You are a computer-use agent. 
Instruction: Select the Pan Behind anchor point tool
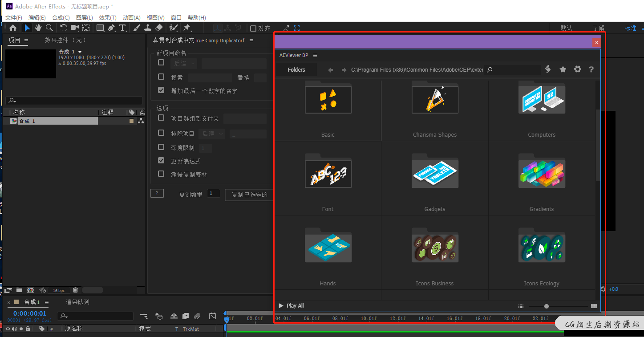pyautogui.click(x=86, y=28)
